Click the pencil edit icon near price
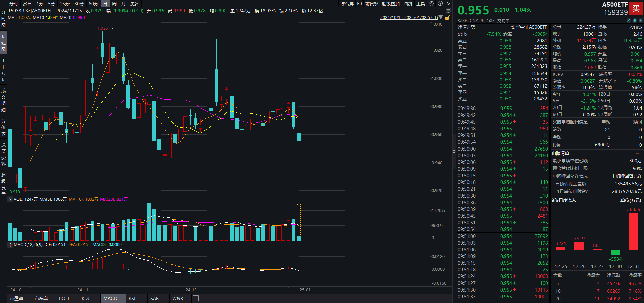 tap(629, 20)
